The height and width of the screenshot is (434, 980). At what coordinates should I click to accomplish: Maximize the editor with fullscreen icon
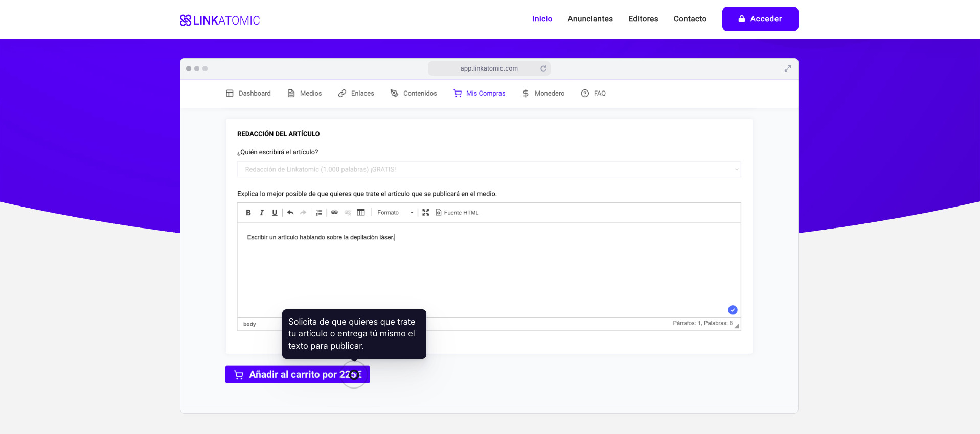pos(426,213)
